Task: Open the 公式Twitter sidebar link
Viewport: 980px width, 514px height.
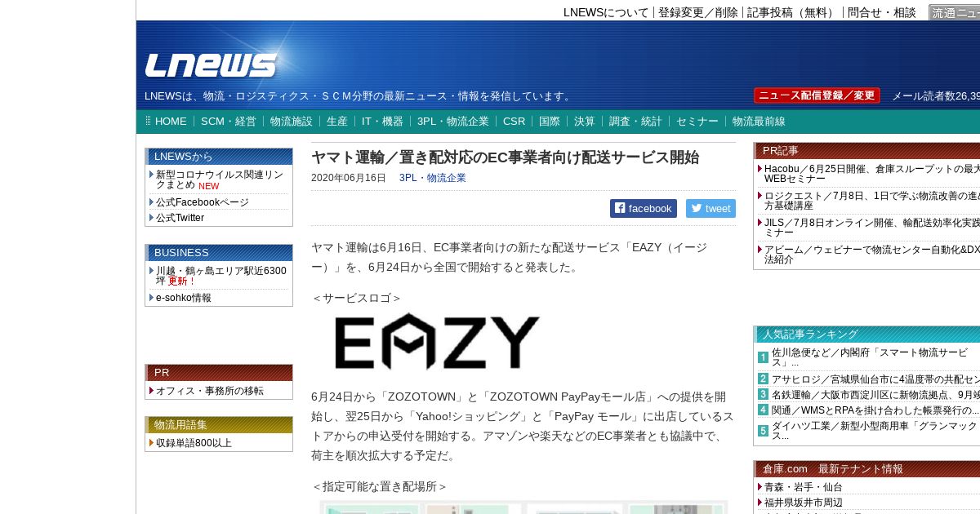Action: click(180, 217)
